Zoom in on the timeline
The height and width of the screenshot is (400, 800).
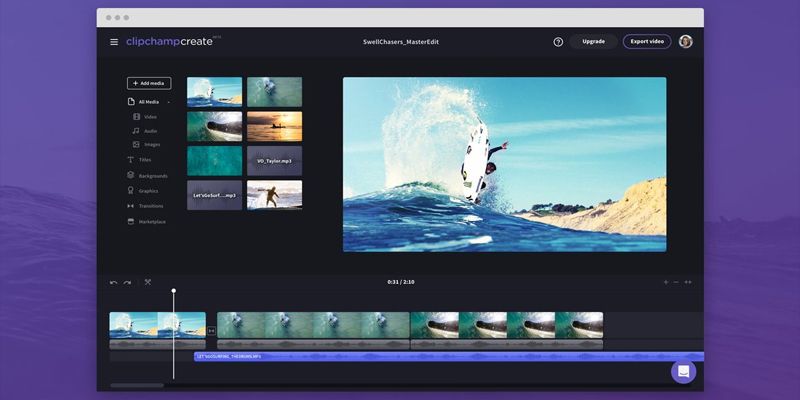coord(665,282)
